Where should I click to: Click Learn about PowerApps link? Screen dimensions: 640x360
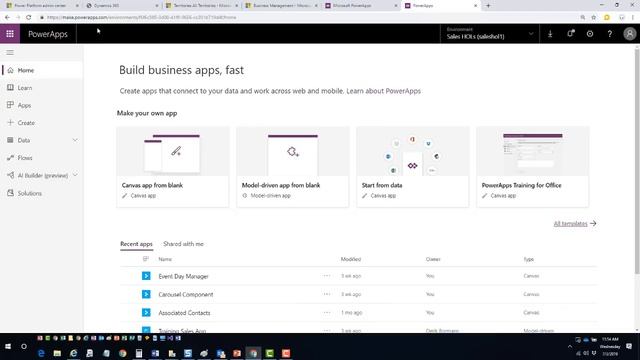pos(384,91)
